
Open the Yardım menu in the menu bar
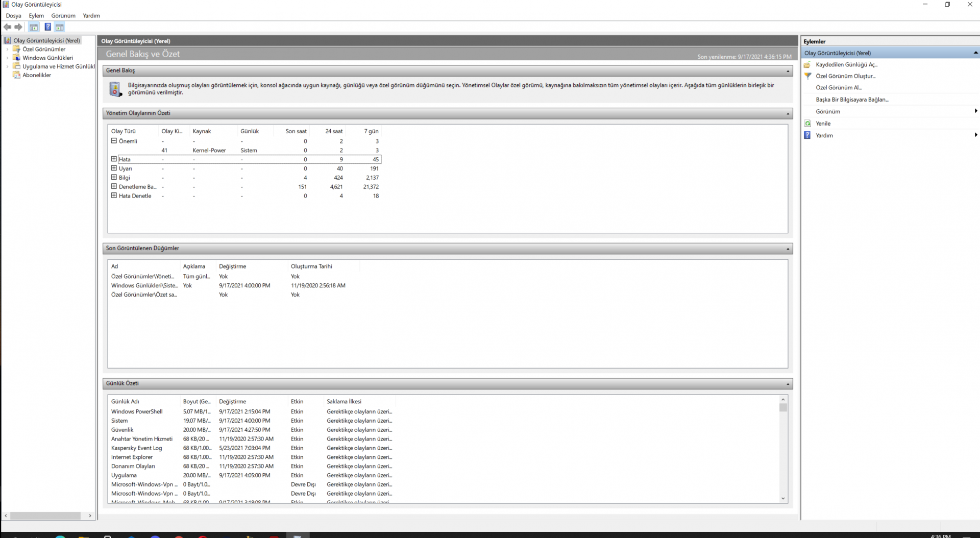point(91,16)
